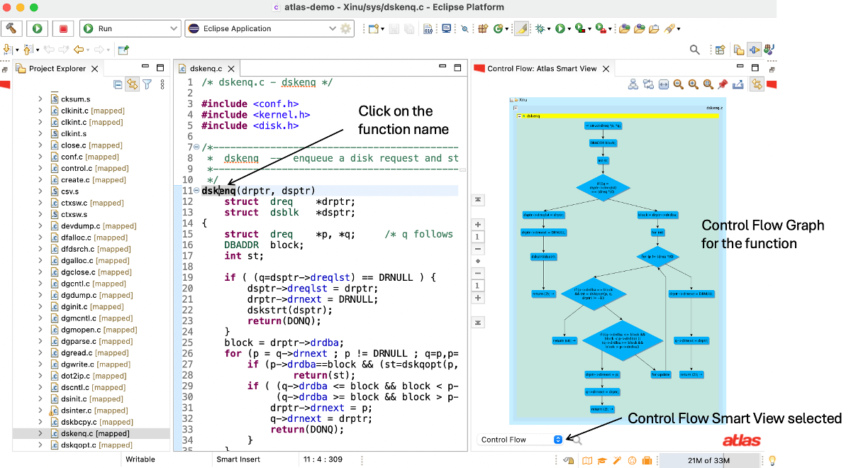The height and width of the screenshot is (468, 868).
Task: Toggle the link selection arrows in Smart View
Action: coord(757,84)
